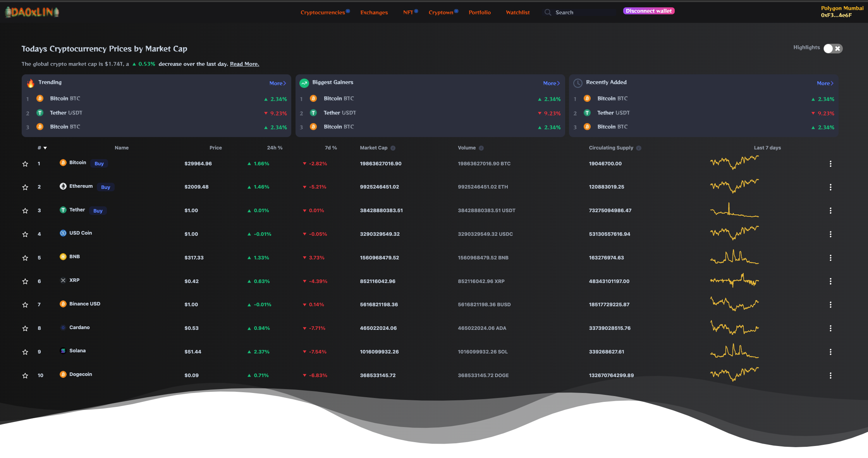
Task: Open the Cryptocurrencies nav menu
Action: coord(323,12)
